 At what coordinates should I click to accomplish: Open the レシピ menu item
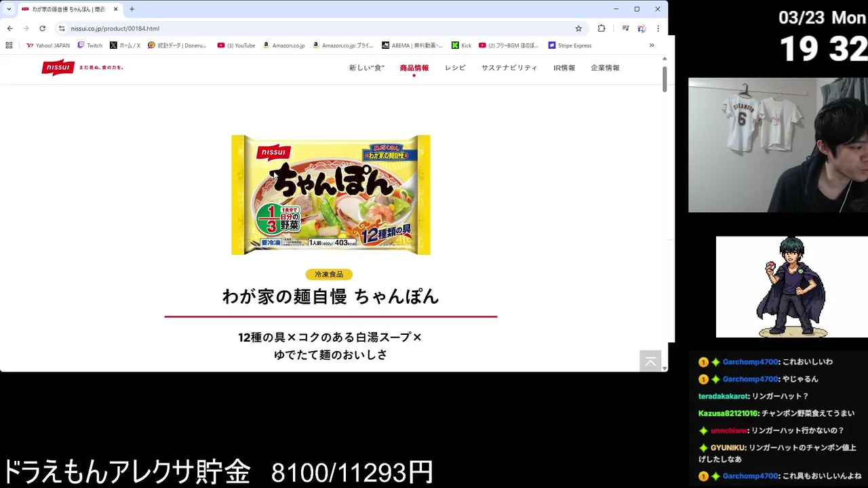tap(455, 68)
